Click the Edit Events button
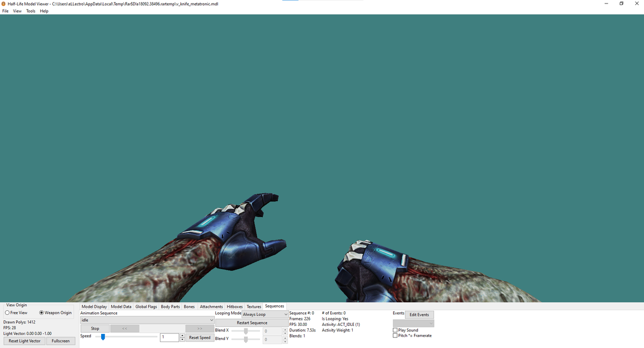 [420, 315]
